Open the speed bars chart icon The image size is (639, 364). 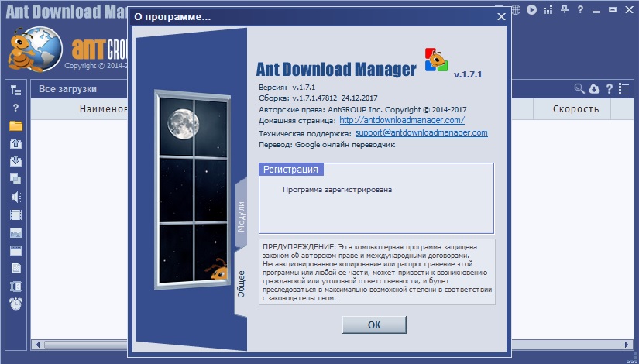(548, 10)
